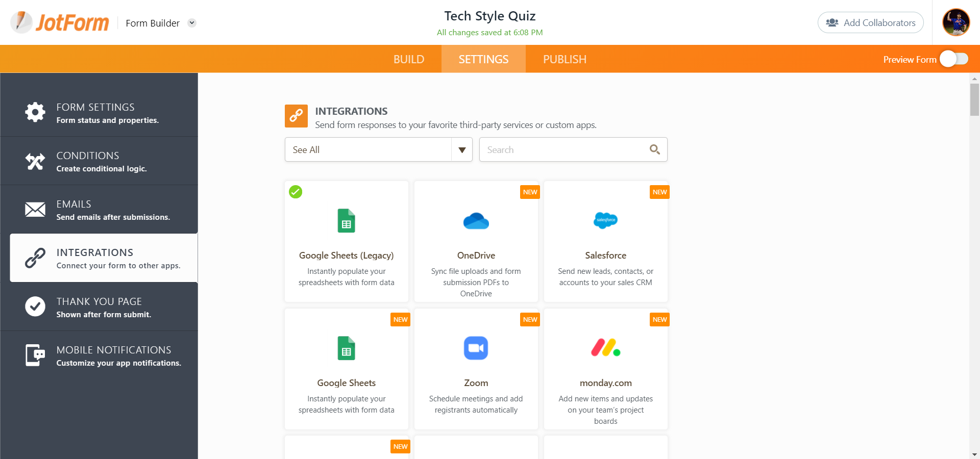This screenshot has width=980, height=459.
Task: Open the Salesforce integration title
Action: coord(606,256)
